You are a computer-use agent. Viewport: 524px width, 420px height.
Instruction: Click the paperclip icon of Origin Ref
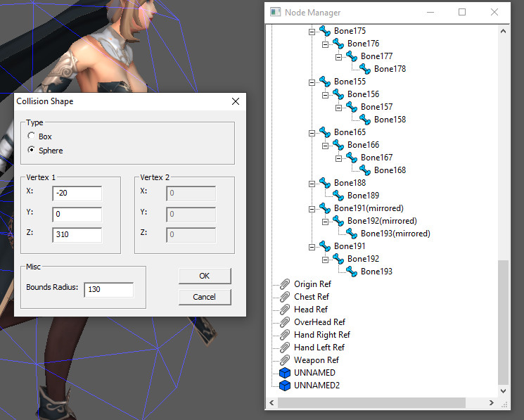tap(285, 284)
